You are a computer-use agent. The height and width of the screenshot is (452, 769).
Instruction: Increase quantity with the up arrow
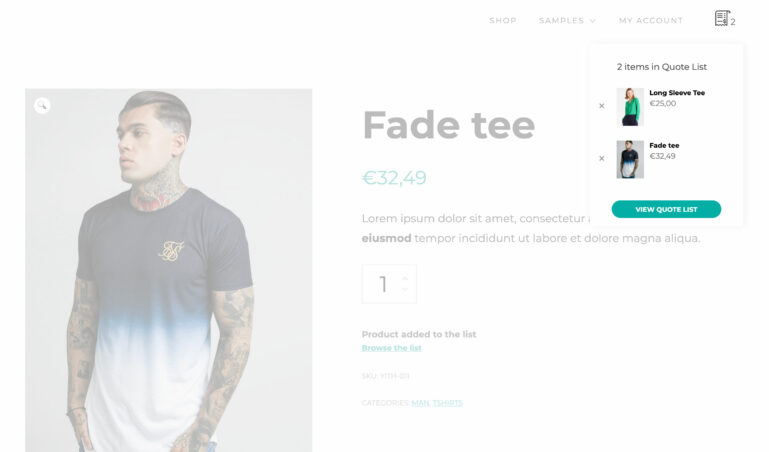click(405, 278)
